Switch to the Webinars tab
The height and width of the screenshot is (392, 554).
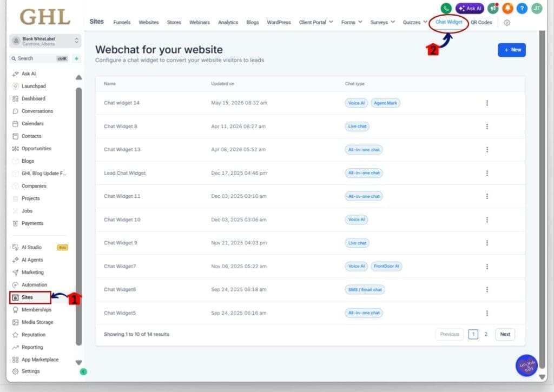click(200, 22)
